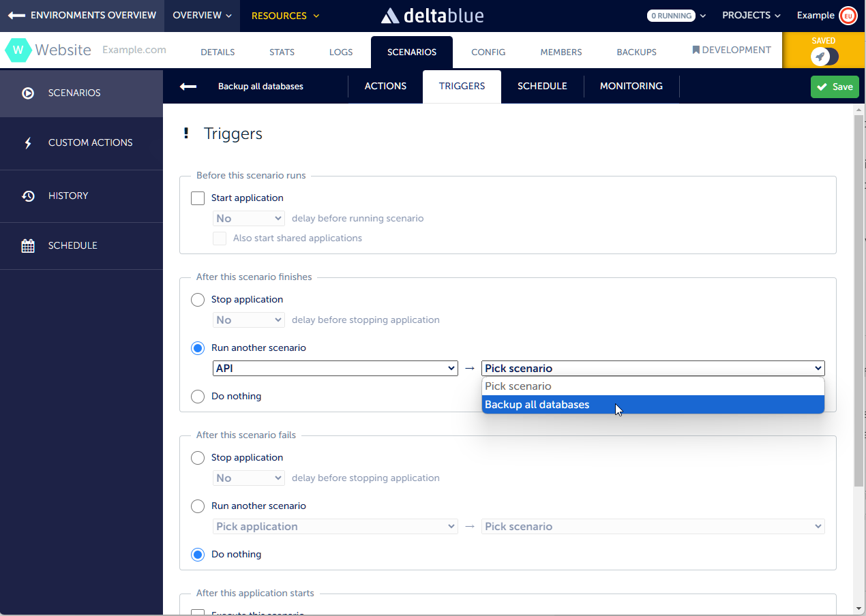Viewport: 866px width, 616px height.
Task: Click the Schedule calendar icon in sidebar
Action: pyautogui.click(x=28, y=246)
